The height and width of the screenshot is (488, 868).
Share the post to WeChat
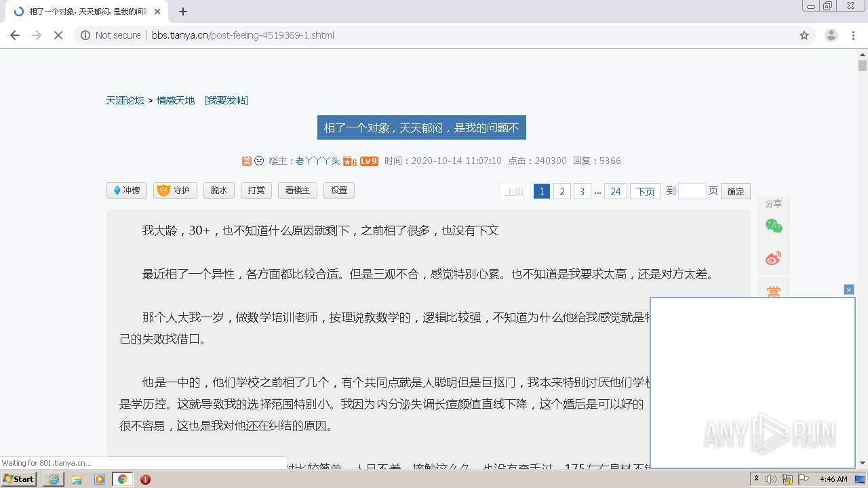point(774,226)
